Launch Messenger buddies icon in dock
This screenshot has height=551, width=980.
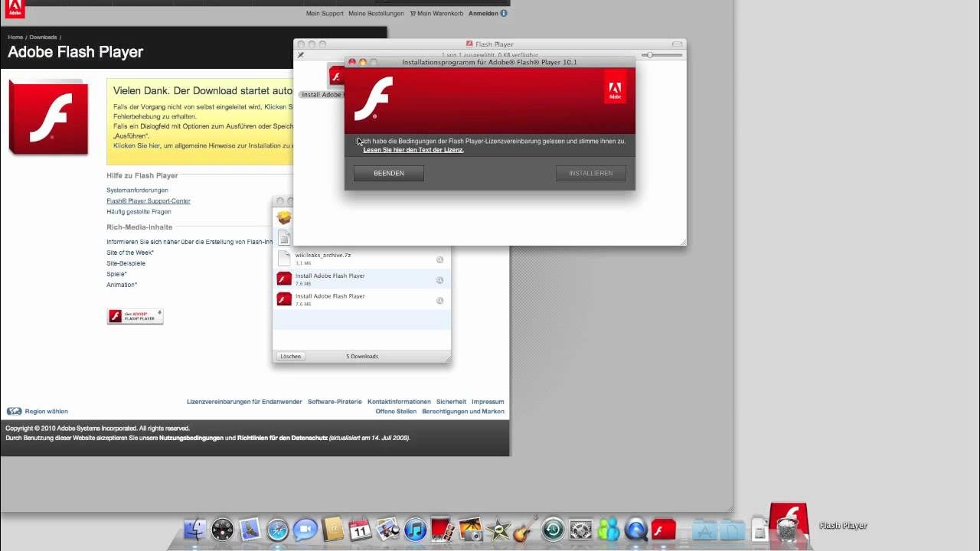tap(609, 530)
